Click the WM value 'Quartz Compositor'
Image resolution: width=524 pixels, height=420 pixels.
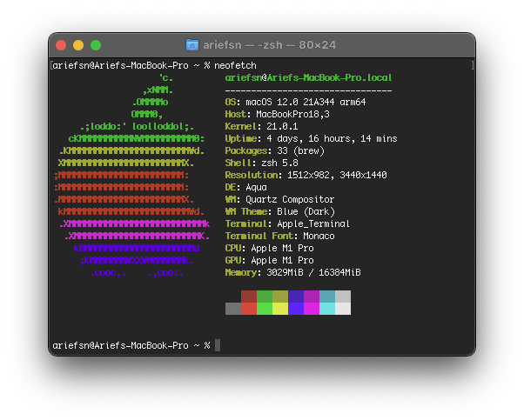(x=290, y=199)
